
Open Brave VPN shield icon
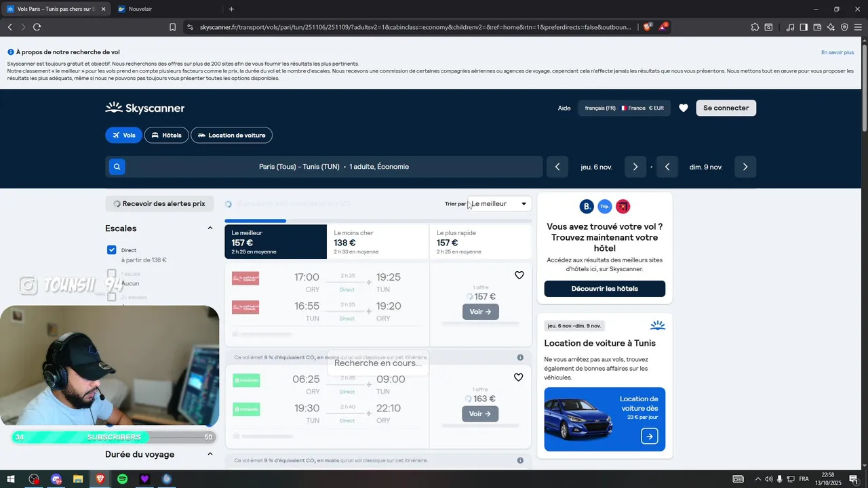[x=844, y=27]
